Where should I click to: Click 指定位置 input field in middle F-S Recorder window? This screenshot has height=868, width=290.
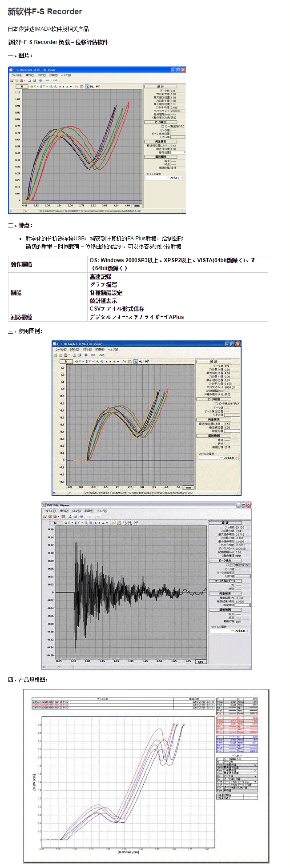[232, 431]
